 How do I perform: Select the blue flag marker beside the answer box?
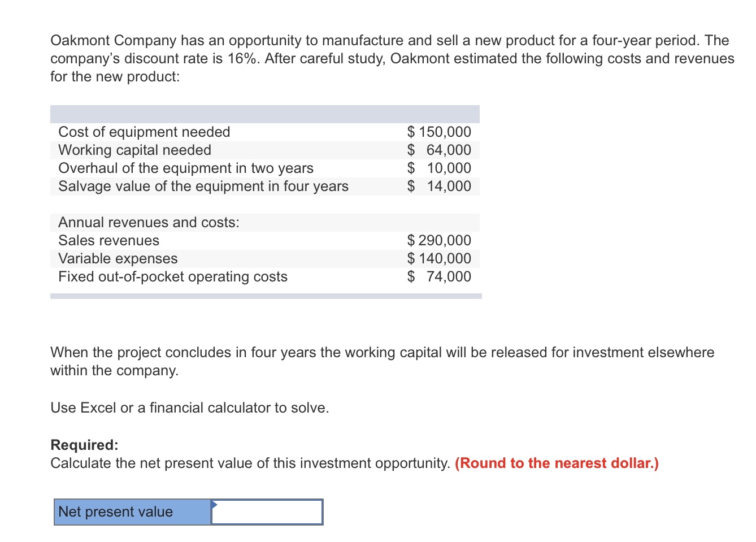[x=215, y=505]
